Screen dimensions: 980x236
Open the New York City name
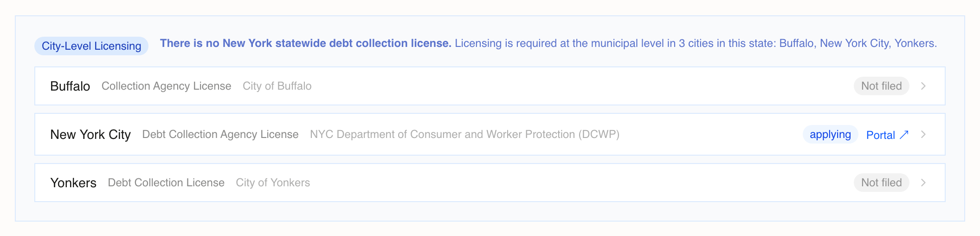tap(90, 135)
